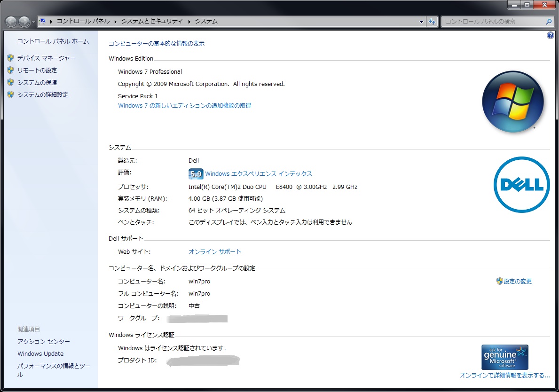This screenshot has width=559, height=392.
Task: Focus the コントロール パネルの検索 search box
Action: click(493, 22)
